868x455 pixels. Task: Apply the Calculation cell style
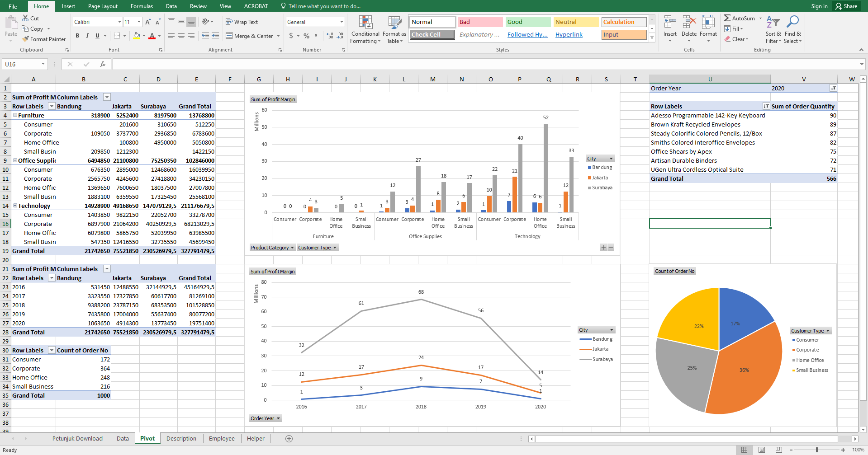pos(624,22)
